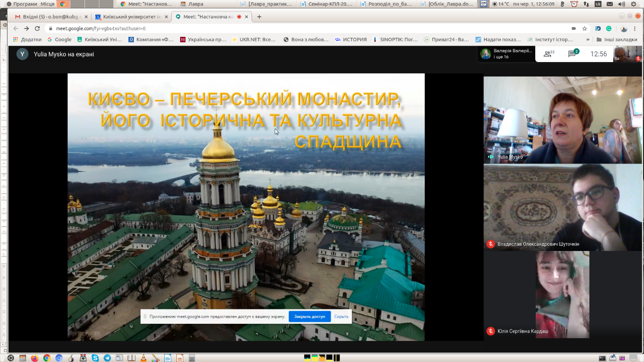Open the Chrome three-dot menu
Viewport: 644px width, 362px height.
(635, 28)
